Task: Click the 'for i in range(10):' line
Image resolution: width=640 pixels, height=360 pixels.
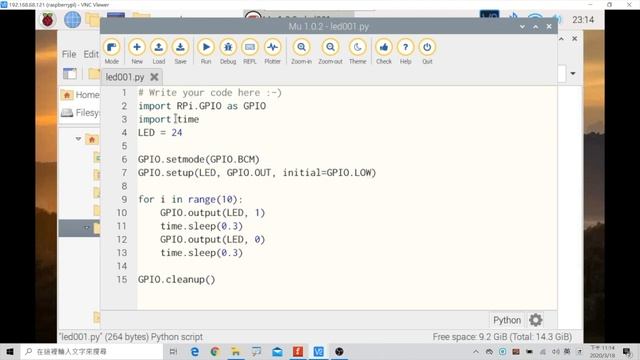Action: tap(190, 199)
